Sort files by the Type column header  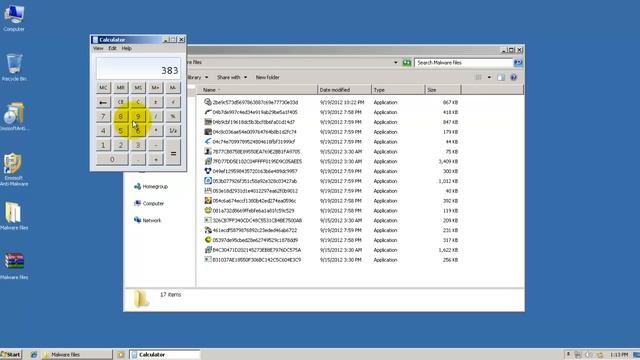click(x=398, y=89)
